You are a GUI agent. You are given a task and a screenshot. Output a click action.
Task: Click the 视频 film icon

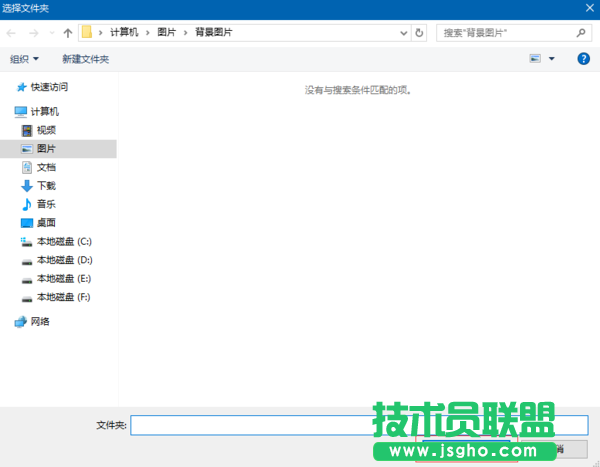27,131
